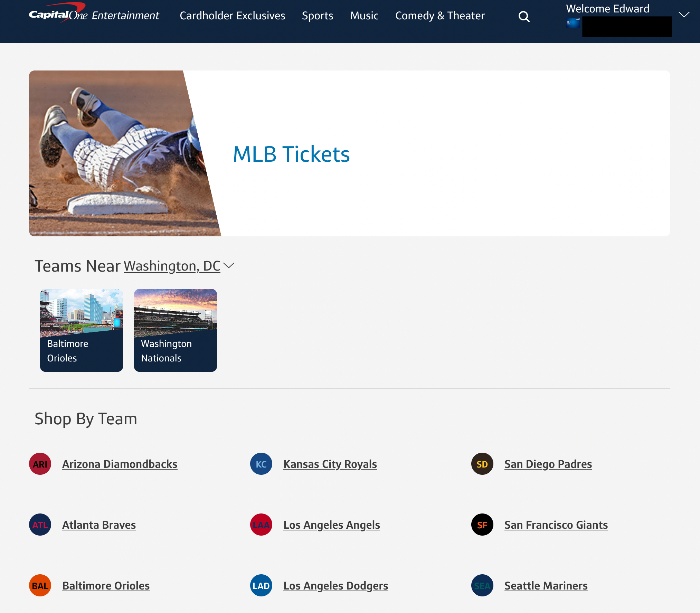Click the Los Angeles Angels team button
700x613 pixels.
click(x=332, y=524)
